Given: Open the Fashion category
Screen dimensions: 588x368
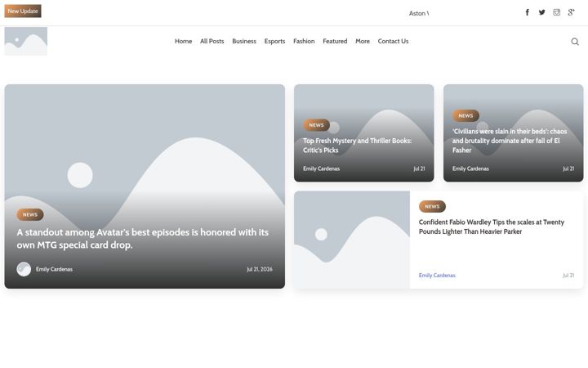Looking at the screenshot, I should 304,42.
